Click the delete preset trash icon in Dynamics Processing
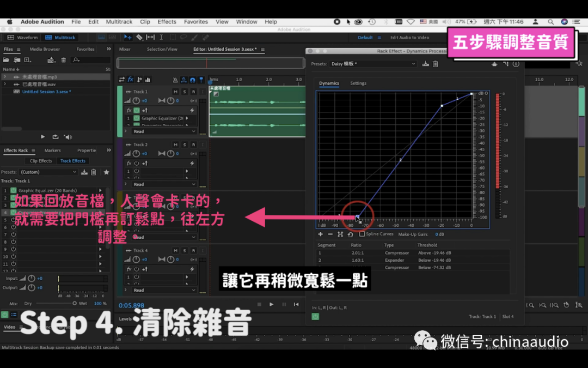Image resolution: width=588 pixels, height=368 pixels. 436,64
